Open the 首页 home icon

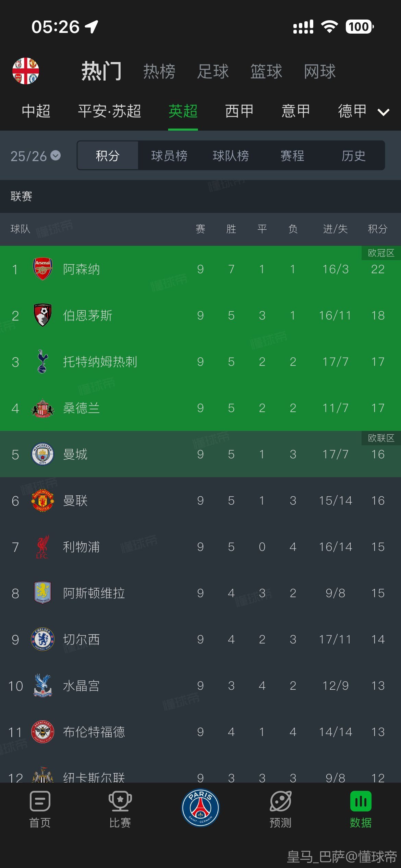tap(40, 801)
